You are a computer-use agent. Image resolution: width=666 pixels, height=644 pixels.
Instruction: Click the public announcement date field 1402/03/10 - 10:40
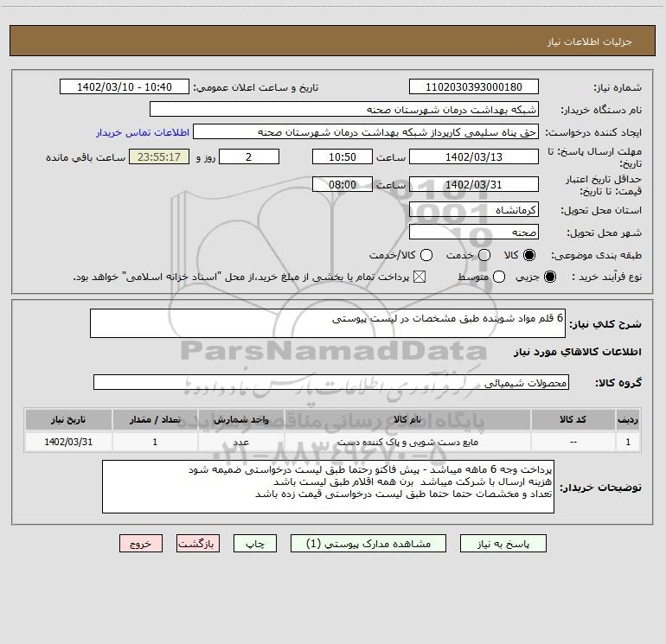(125, 86)
